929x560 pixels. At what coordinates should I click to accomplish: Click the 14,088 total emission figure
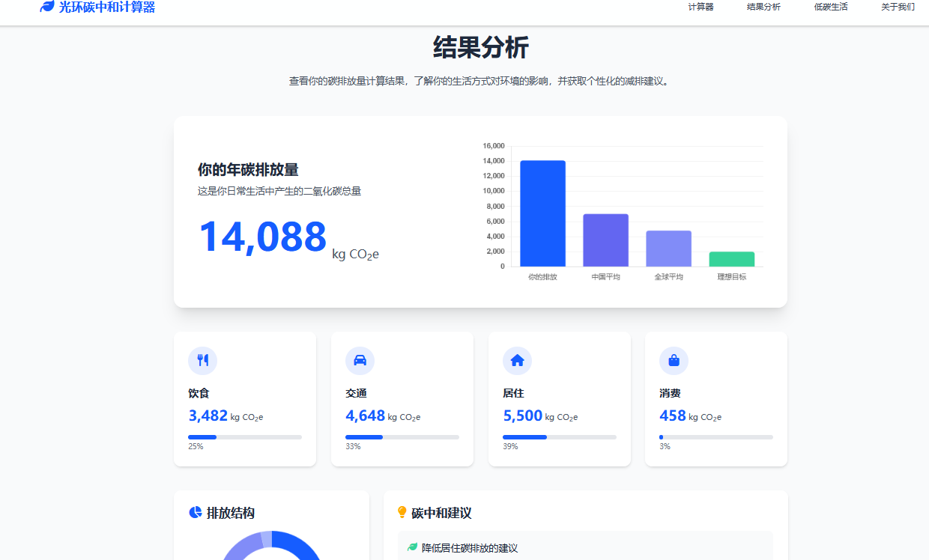coord(262,237)
